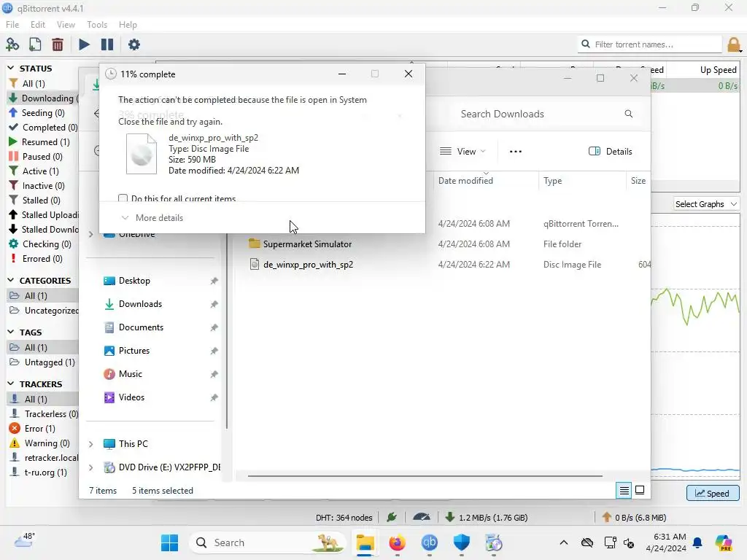Check 'Do this for all current items'
Image resolution: width=747 pixels, height=560 pixels.
tap(123, 198)
